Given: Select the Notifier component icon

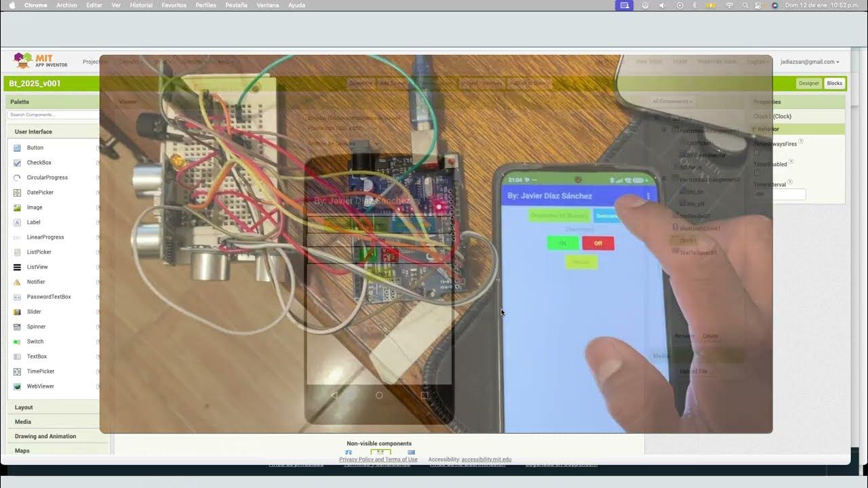Looking at the screenshot, I should point(18,282).
